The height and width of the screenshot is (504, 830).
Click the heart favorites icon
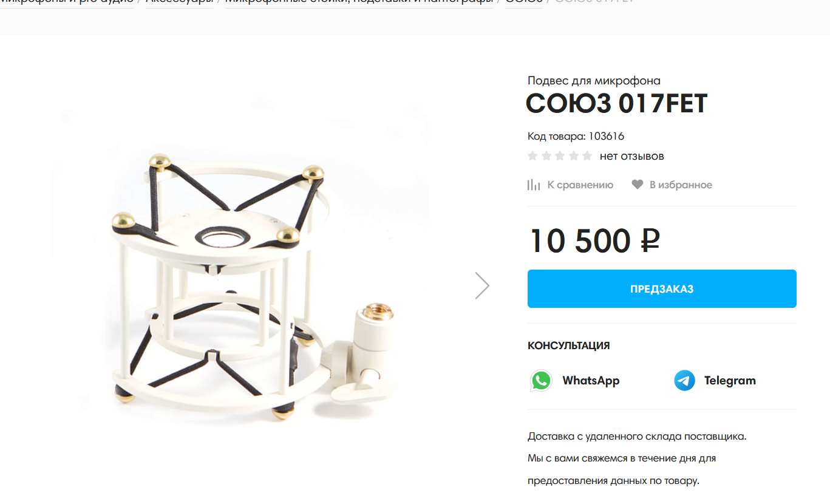637,185
